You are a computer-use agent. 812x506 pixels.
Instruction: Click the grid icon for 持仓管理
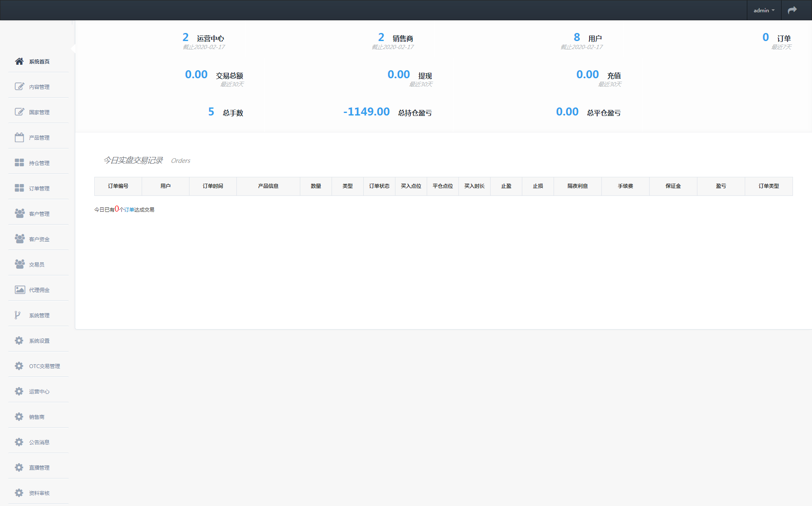point(19,163)
